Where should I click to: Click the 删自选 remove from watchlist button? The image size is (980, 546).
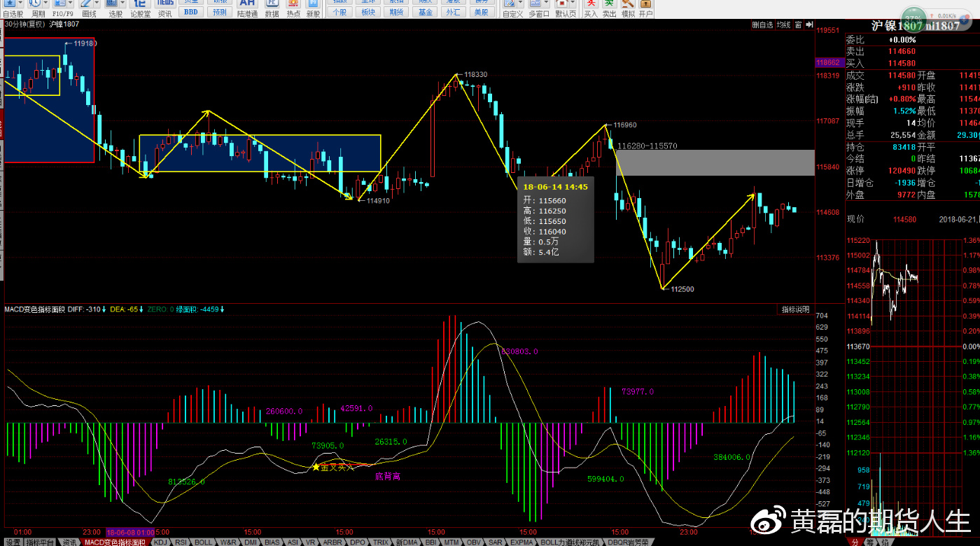click(762, 24)
